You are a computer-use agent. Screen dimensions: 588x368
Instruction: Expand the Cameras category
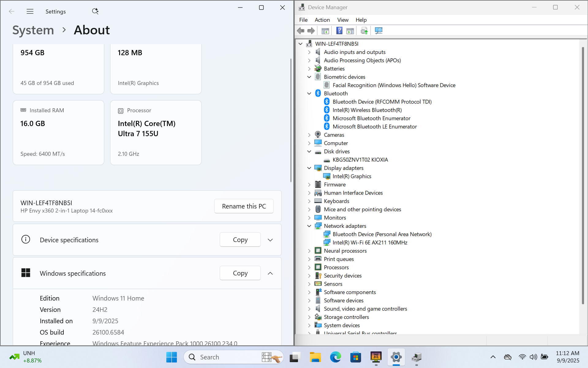pos(309,135)
